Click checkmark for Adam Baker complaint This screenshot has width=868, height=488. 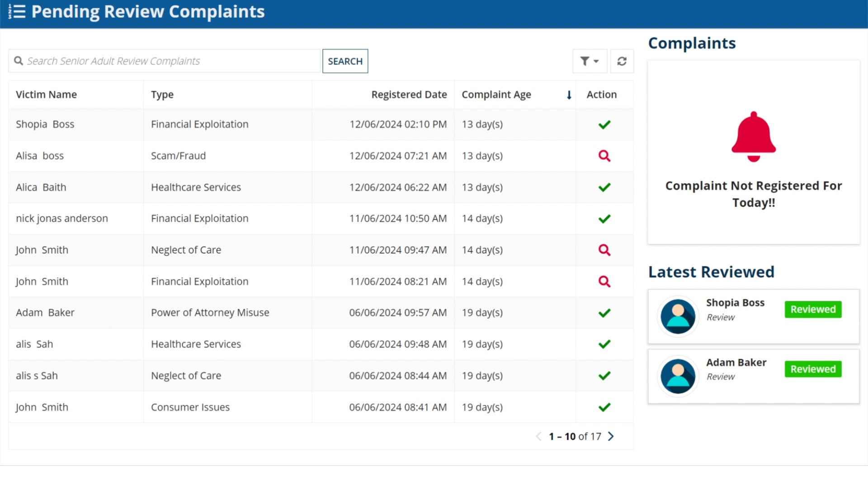(604, 313)
